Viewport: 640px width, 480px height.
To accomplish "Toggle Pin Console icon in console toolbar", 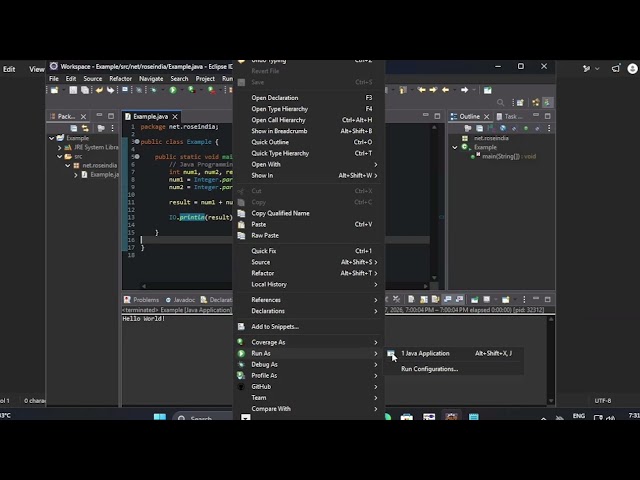I will pyautogui.click(x=474, y=300).
